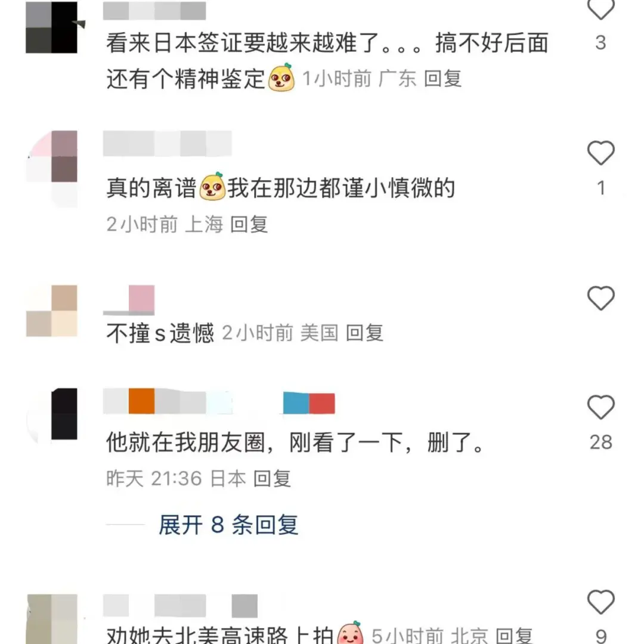Reply to the 北京 comment

(514, 636)
